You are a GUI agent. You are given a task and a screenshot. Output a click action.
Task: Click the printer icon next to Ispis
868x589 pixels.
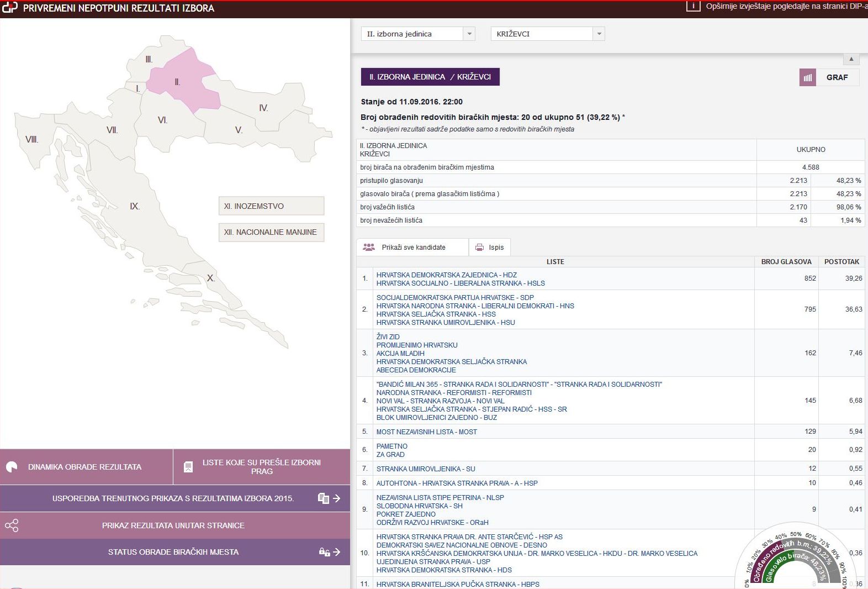pyautogui.click(x=479, y=248)
